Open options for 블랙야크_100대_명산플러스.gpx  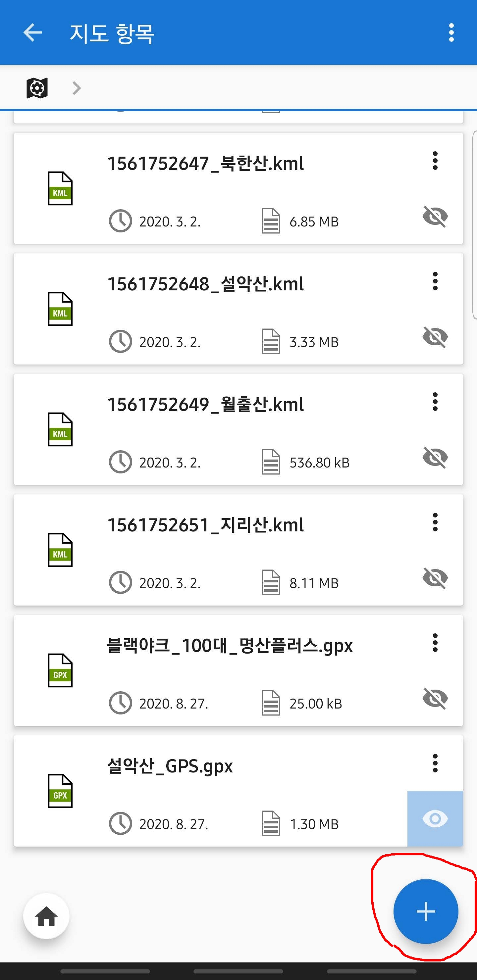(435, 643)
